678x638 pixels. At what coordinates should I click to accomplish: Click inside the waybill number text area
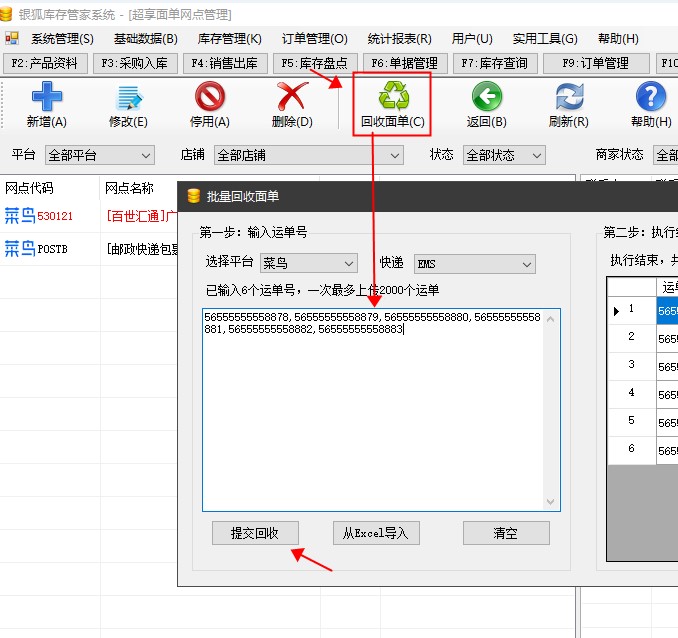380,420
